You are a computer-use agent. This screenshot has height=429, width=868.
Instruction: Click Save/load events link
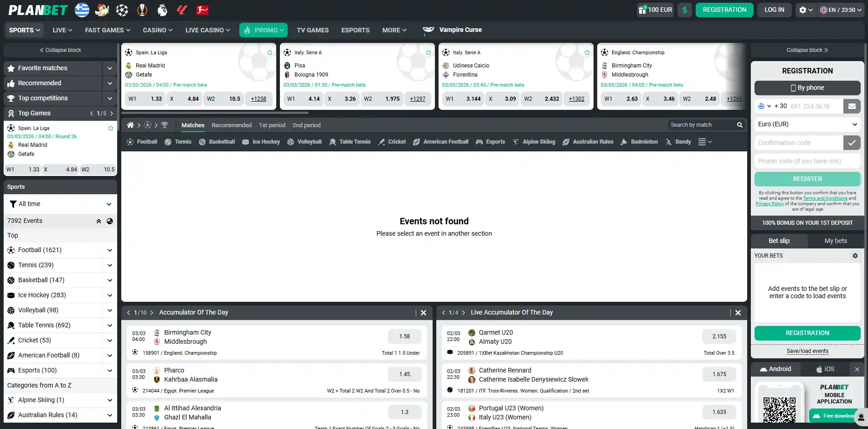tap(807, 351)
